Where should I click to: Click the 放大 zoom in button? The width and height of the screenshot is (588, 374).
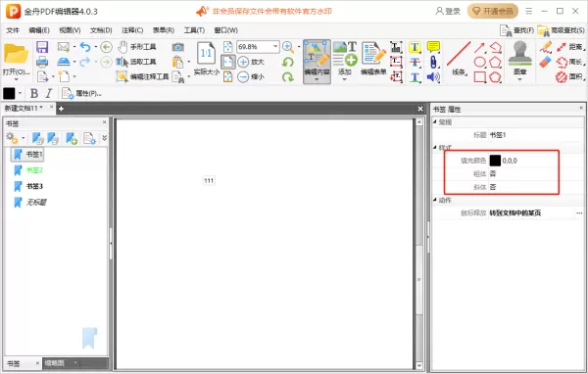tap(251, 62)
